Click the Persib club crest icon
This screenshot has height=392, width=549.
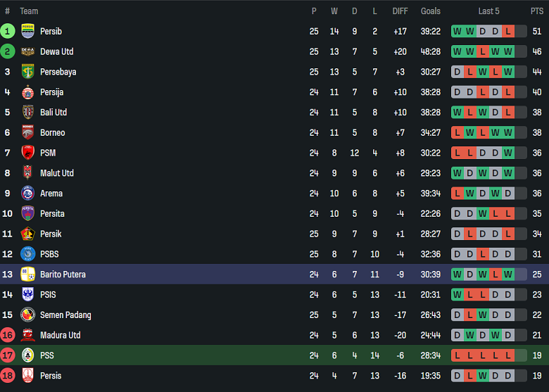click(28, 31)
